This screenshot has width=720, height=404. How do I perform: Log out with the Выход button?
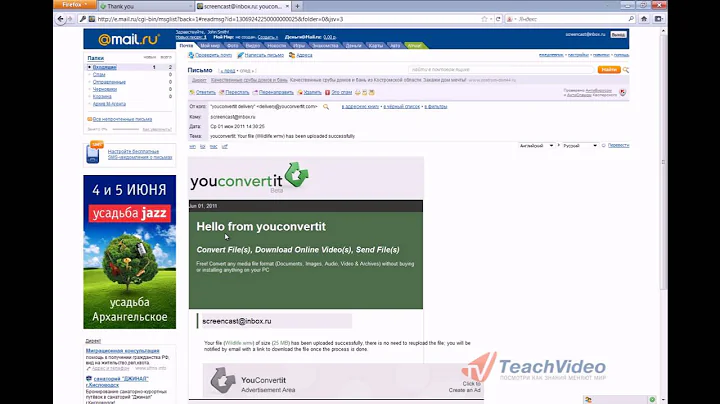tap(618, 34)
